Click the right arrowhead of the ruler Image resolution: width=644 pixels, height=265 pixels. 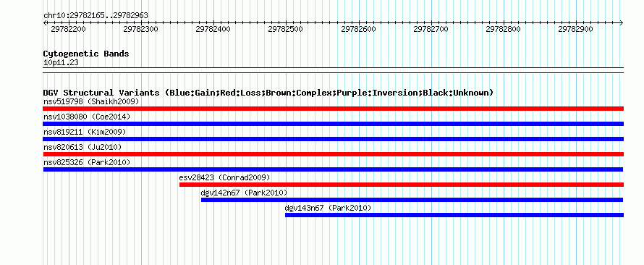tap(622, 22)
